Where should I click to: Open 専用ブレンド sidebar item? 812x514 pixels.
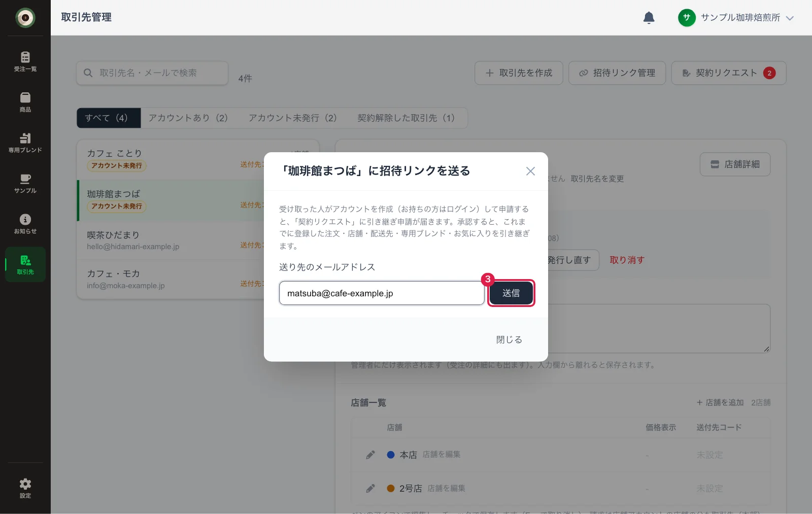25,143
